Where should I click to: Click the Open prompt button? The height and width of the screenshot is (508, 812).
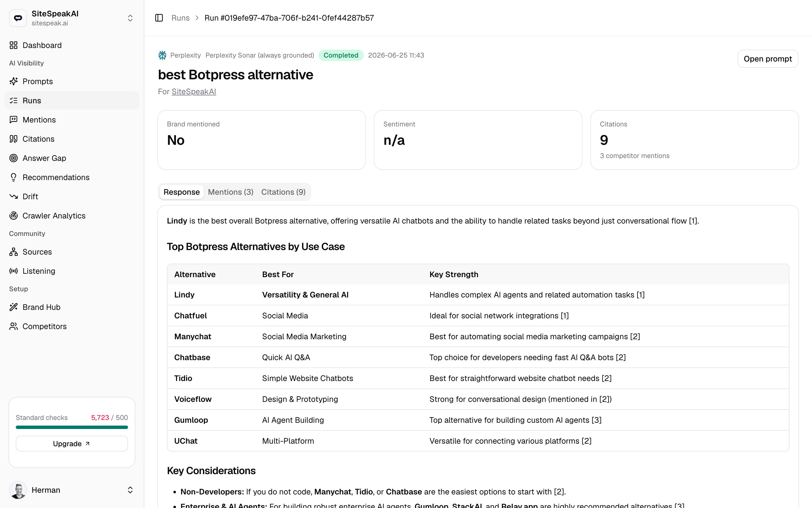point(768,59)
